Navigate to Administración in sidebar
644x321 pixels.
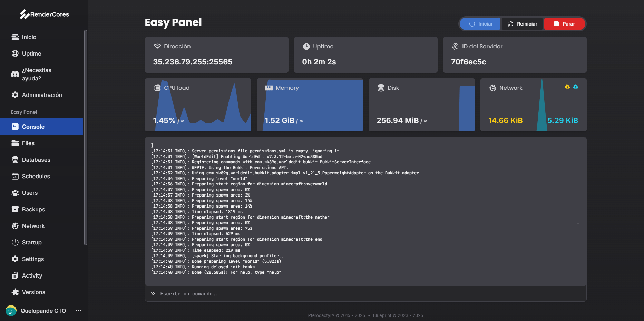pos(42,95)
